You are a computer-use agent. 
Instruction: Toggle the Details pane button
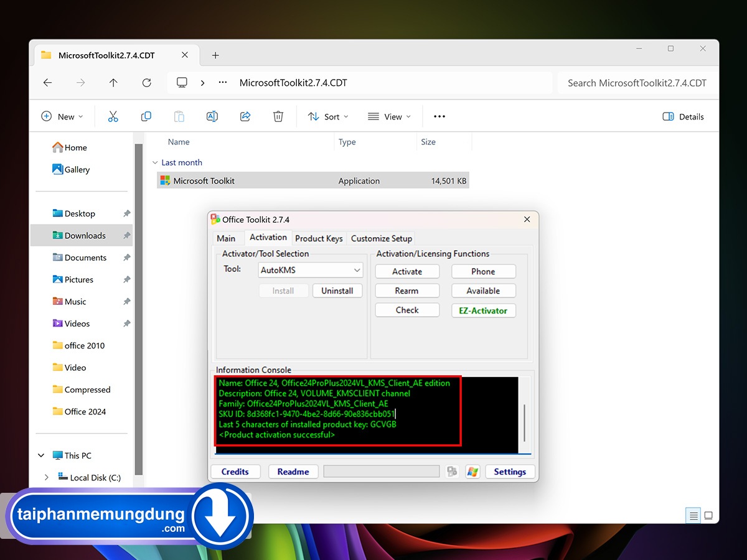pos(684,116)
